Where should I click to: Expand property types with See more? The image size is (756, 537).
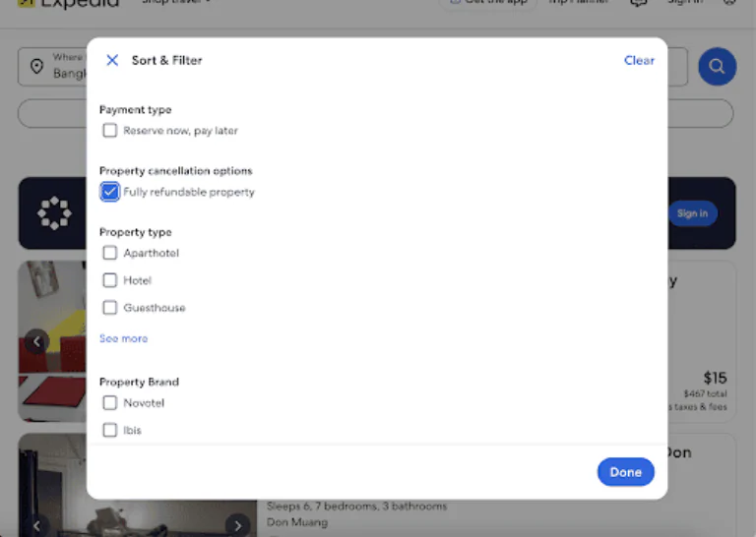[123, 338]
